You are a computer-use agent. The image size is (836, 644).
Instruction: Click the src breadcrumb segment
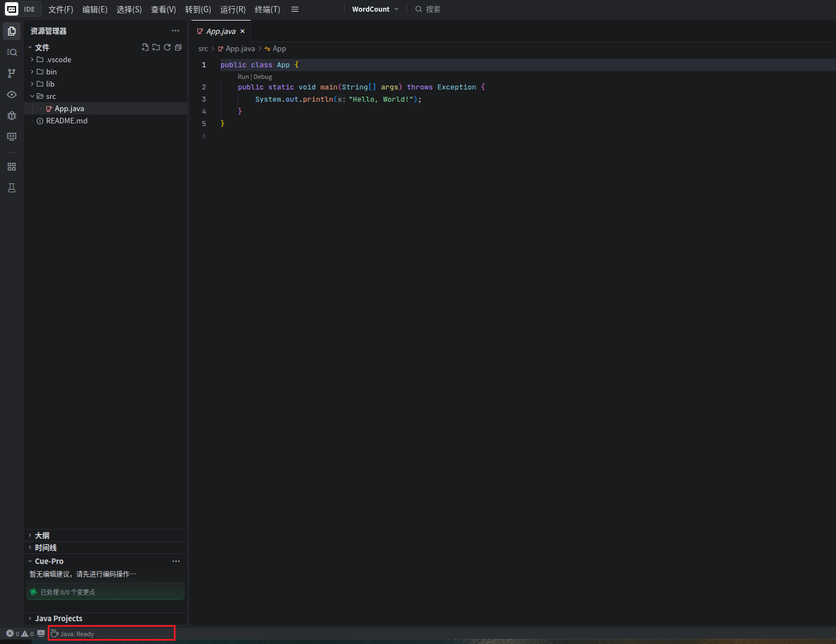(203, 49)
